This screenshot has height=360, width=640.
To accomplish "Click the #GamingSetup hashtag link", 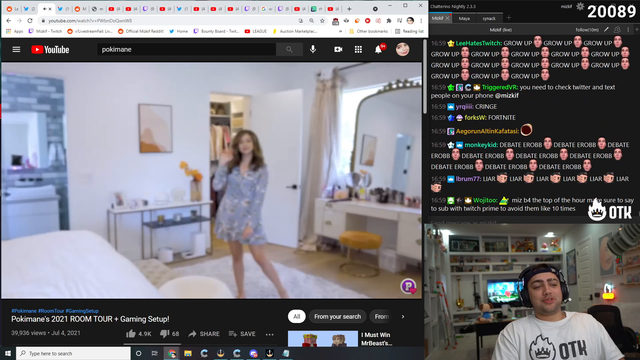I will tap(82, 311).
